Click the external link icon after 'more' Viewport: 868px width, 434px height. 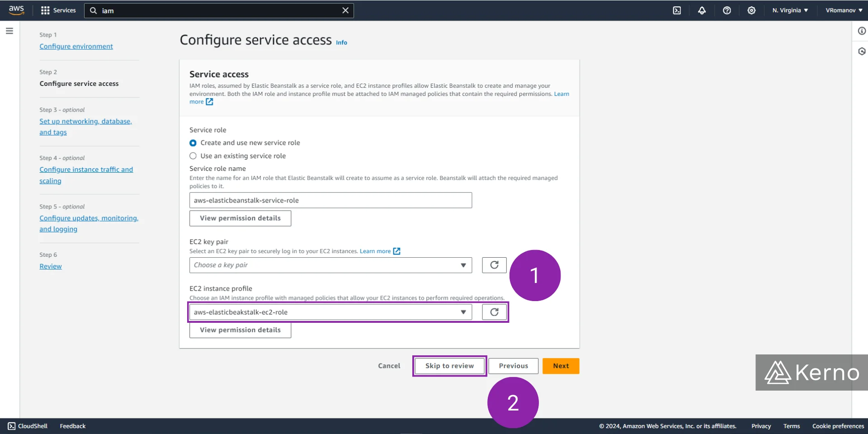[x=209, y=102]
